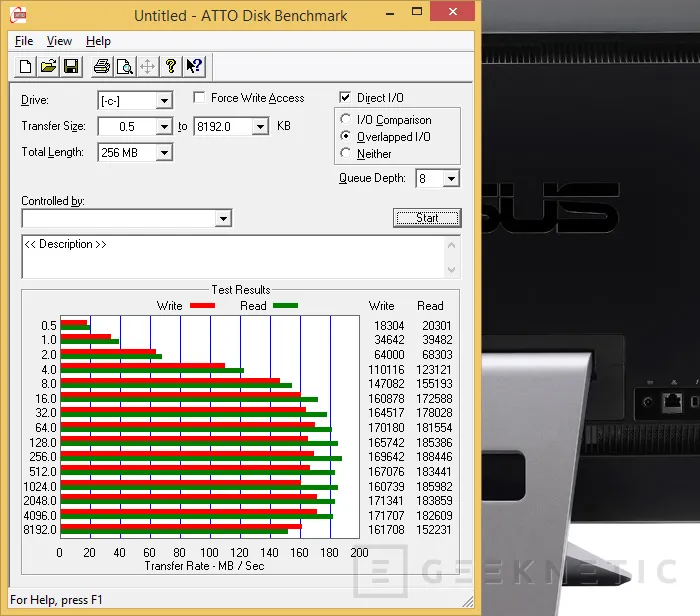The image size is (700, 616).
Task: Click the red write bar for 8192.0
Action: [x=181, y=526]
